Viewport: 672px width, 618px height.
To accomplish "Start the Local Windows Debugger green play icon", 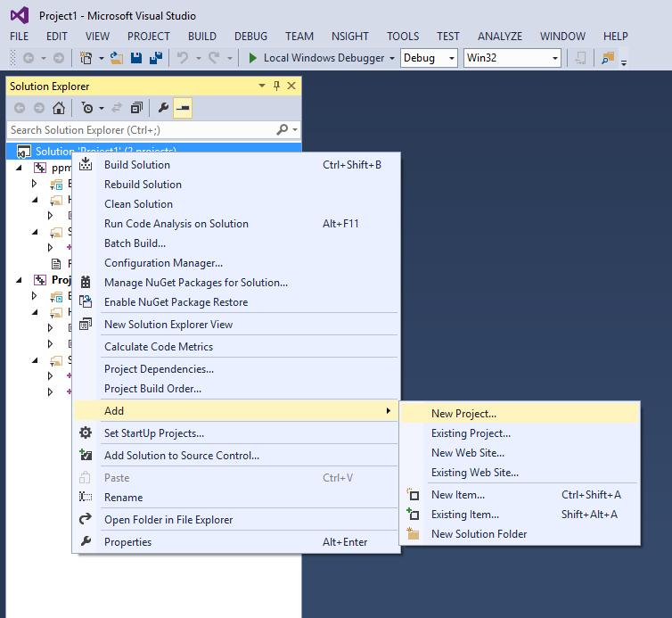I will coord(252,58).
